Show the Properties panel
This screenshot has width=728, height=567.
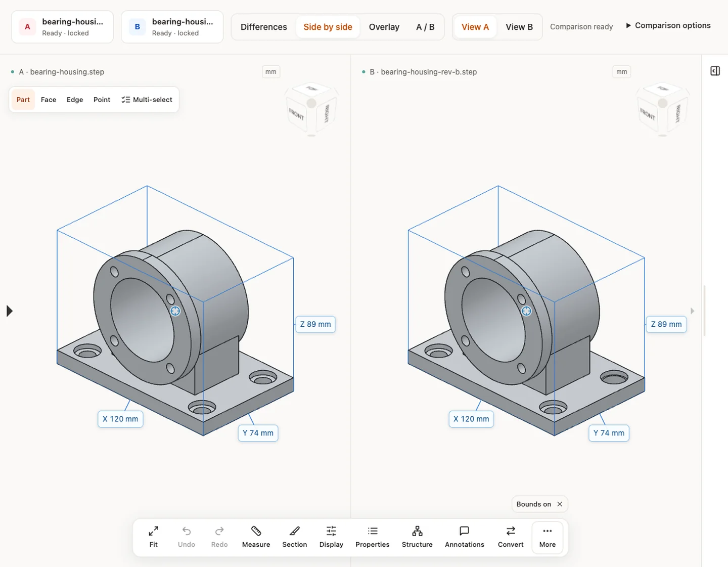coord(373,537)
